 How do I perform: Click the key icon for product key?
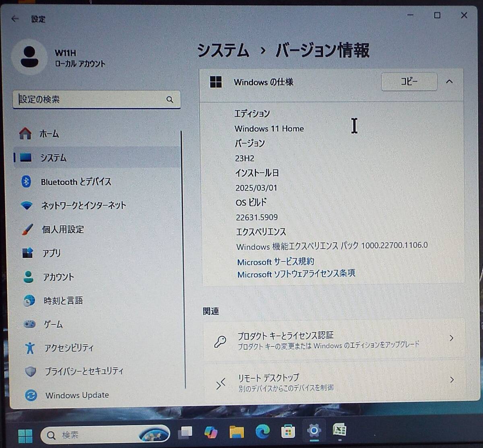click(220, 341)
